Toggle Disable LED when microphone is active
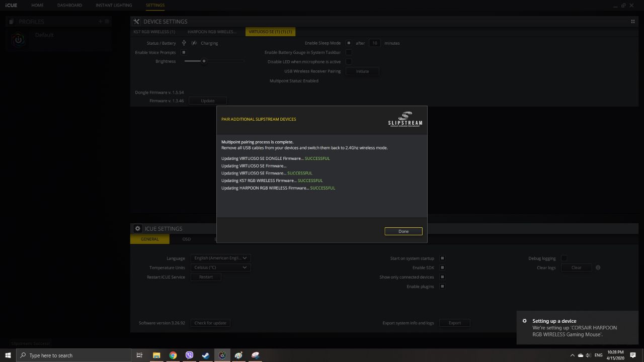The width and height of the screenshot is (644, 362). pyautogui.click(x=348, y=62)
